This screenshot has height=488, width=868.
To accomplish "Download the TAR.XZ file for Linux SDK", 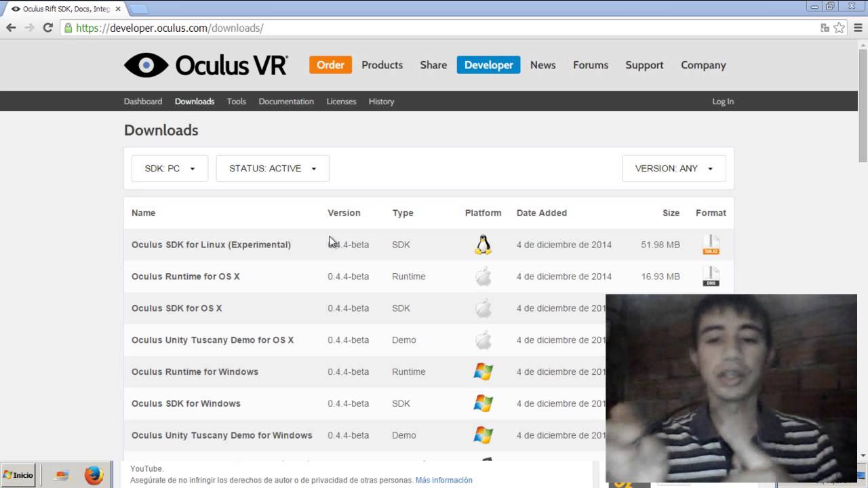I will point(711,245).
